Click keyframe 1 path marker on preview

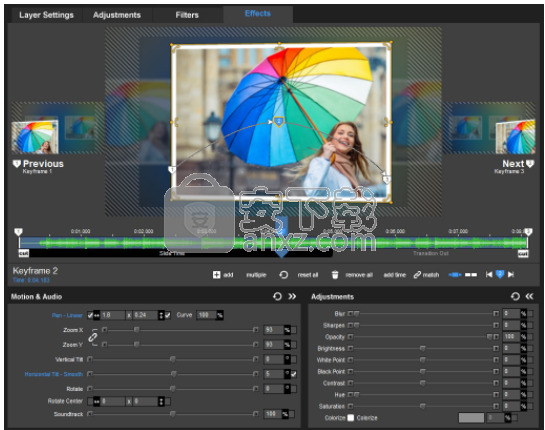[172, 170]
